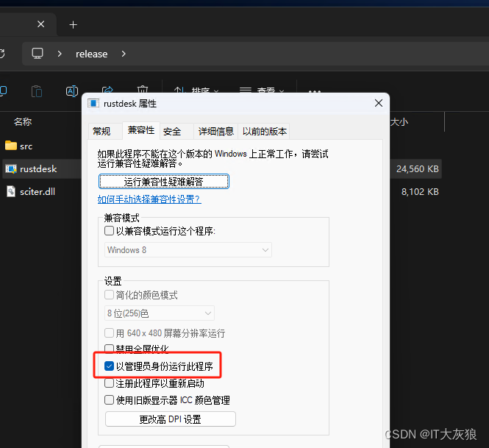Switch to the 常规 tab
Screen dimensions: 489x448
click(x=101, y=131)
